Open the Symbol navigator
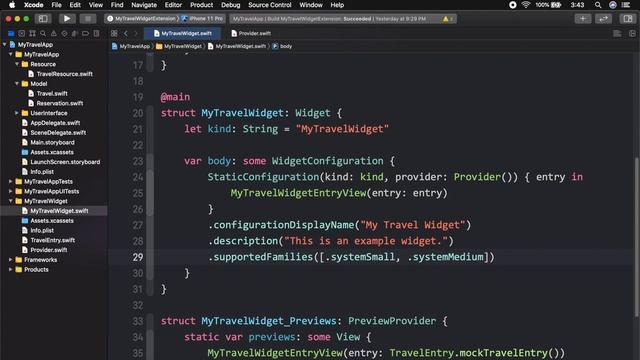 (32, 33)
